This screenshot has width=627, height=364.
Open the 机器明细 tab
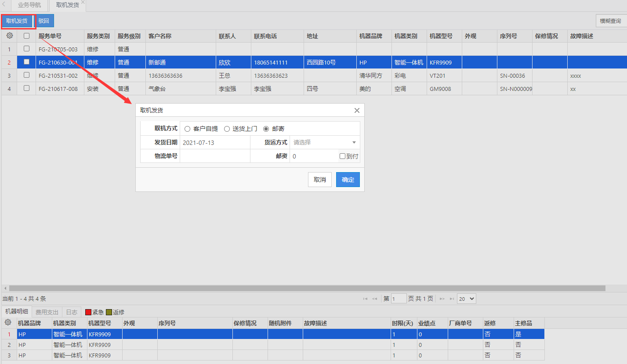[x=17, y=312]
